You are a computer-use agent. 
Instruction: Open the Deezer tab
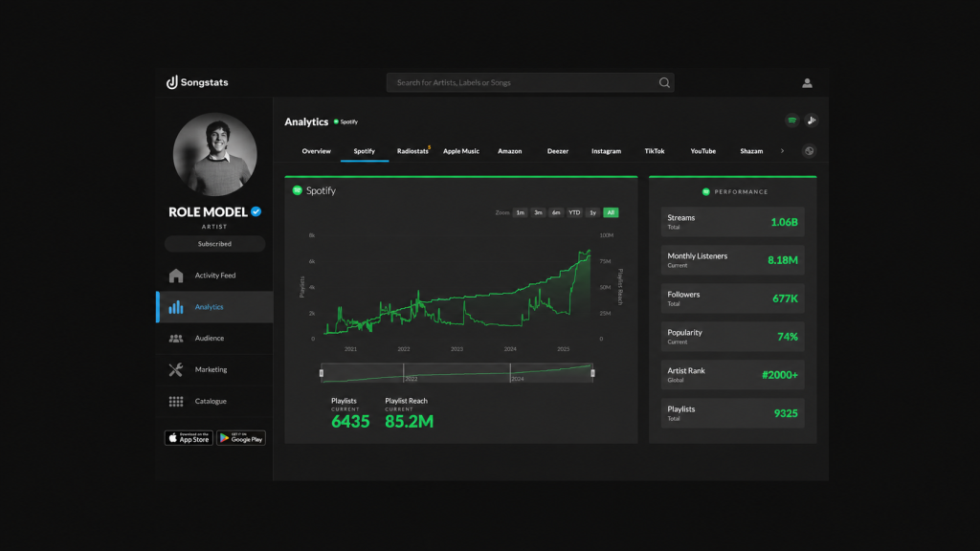[x=558, y=151]
